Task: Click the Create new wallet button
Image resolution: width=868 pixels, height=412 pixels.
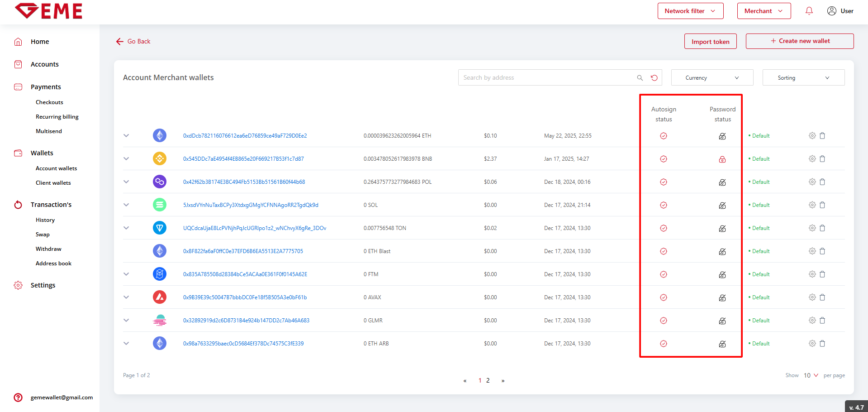Action: [799, 41]
